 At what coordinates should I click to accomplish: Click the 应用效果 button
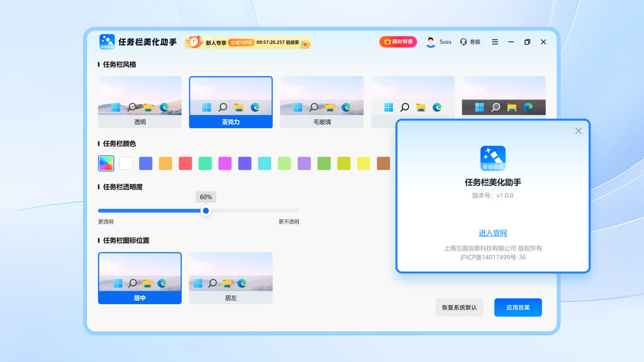518,307
